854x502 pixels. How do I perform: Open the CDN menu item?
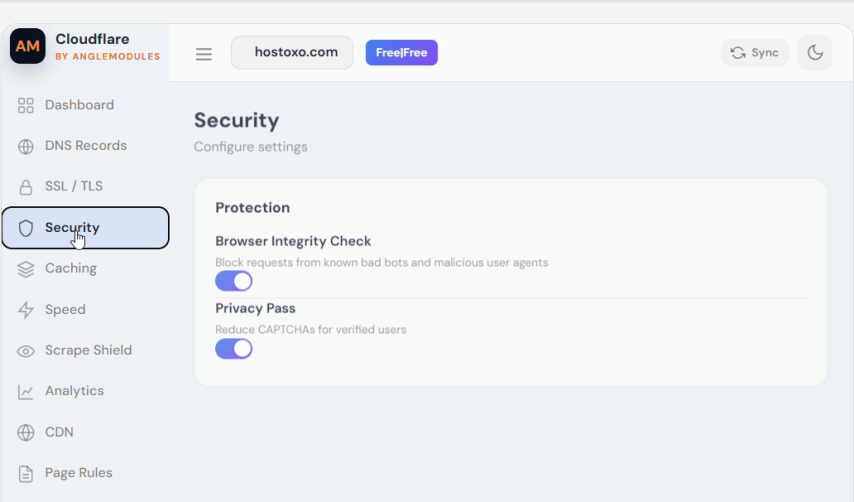[x=85, y=432]
